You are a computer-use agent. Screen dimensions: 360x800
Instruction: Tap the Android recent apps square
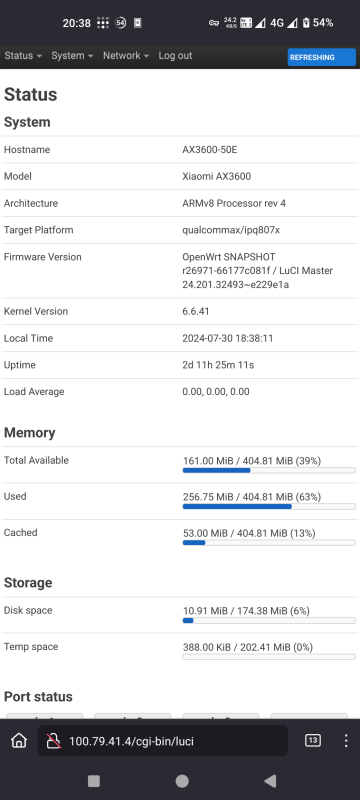(x=94, y=781)
